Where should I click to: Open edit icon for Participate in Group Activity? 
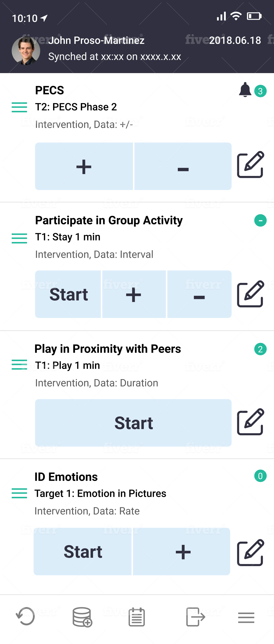[x=250, y=294]
